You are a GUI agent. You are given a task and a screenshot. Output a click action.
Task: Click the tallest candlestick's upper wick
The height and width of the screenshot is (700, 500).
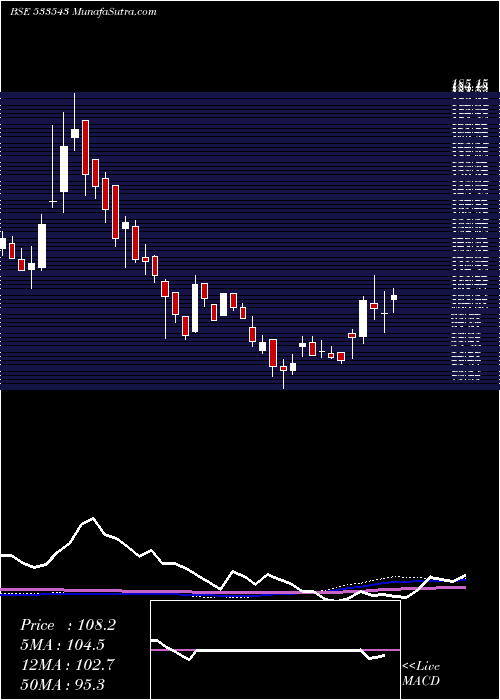point(75,111)
